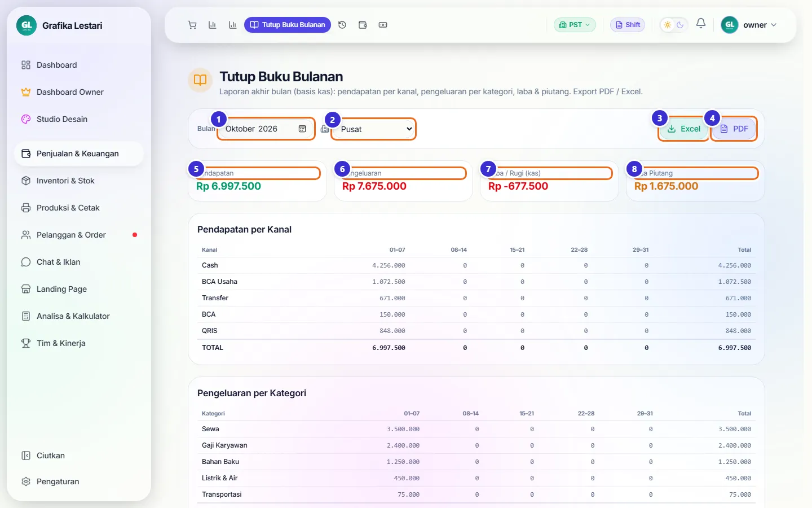The image size is (812, 508).
Task: Select the BCA Usaha row label
Action: (x=219, y=282)
